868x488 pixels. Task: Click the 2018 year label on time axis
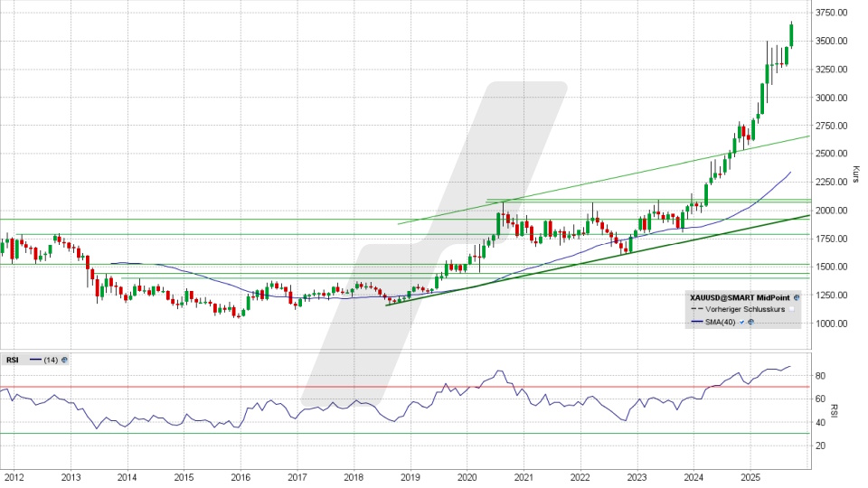(x=354, y=477)
